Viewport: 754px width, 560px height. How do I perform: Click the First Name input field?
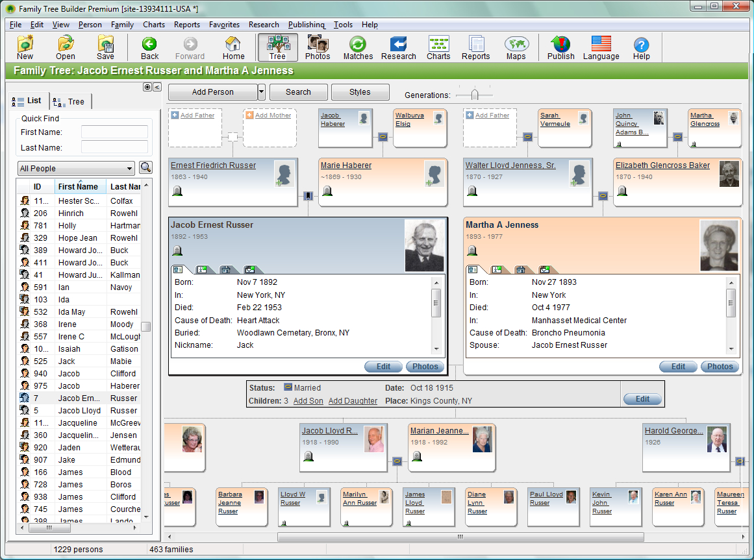click(114, 132)
